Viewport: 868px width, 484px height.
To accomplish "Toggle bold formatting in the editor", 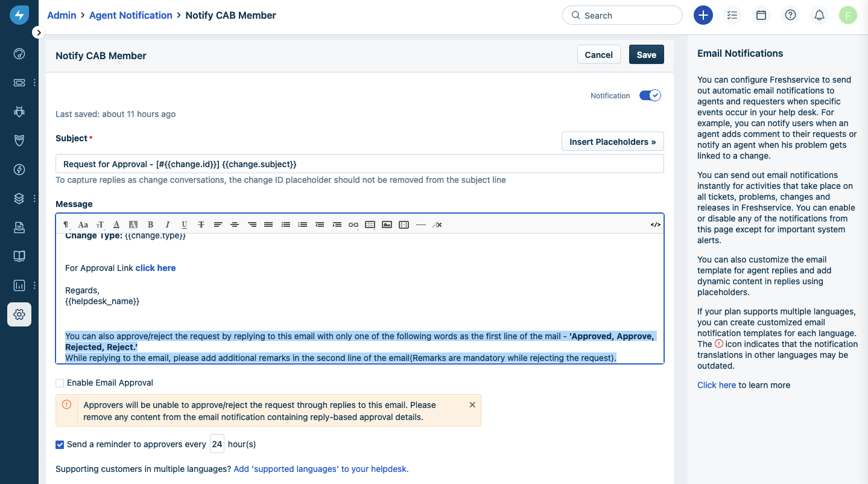I will [150, 224].
